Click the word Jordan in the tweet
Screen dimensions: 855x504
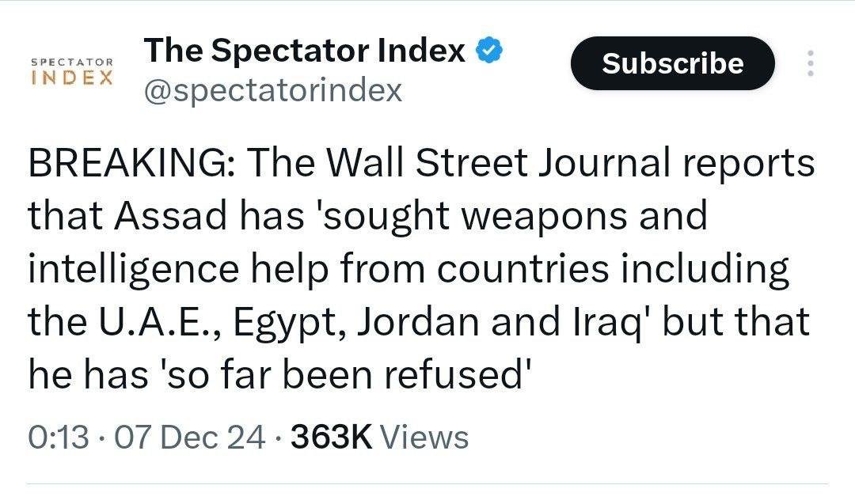[x=417, y=322]
